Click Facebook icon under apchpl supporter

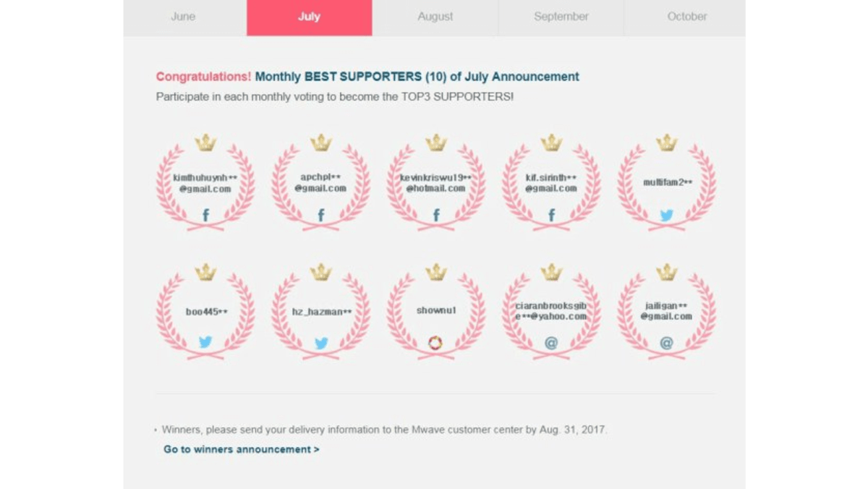point(321,215)
